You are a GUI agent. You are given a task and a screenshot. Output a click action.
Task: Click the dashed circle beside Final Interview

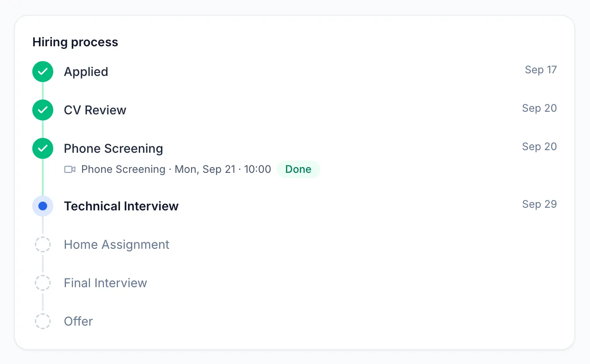43,283
